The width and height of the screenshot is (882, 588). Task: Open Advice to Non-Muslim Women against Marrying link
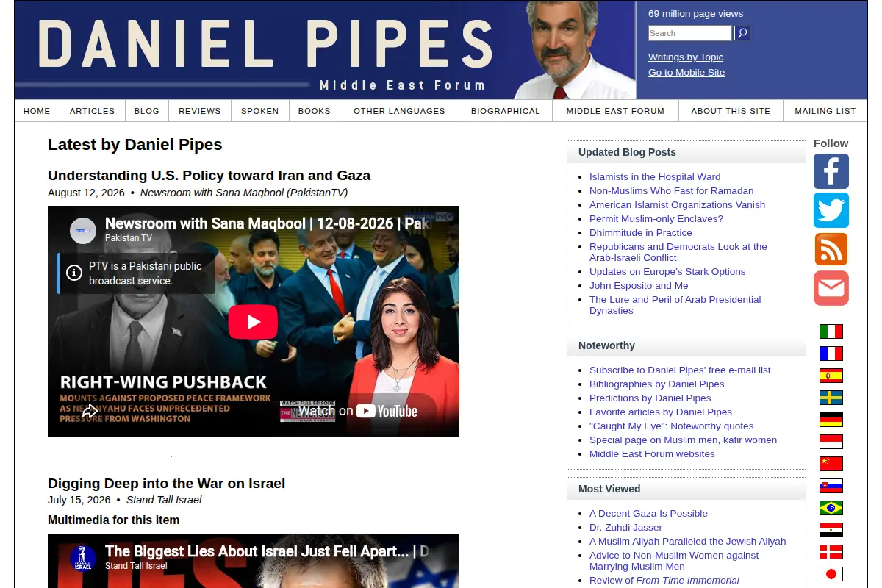pyautogui.click(x=674, y=561)
